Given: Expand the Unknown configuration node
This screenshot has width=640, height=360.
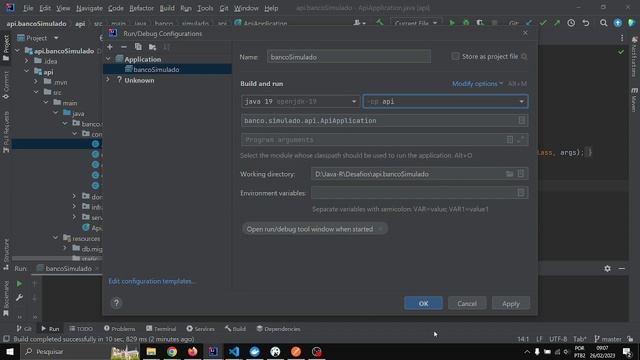Looking at the screenshot, I should click(x=108, y=80).
